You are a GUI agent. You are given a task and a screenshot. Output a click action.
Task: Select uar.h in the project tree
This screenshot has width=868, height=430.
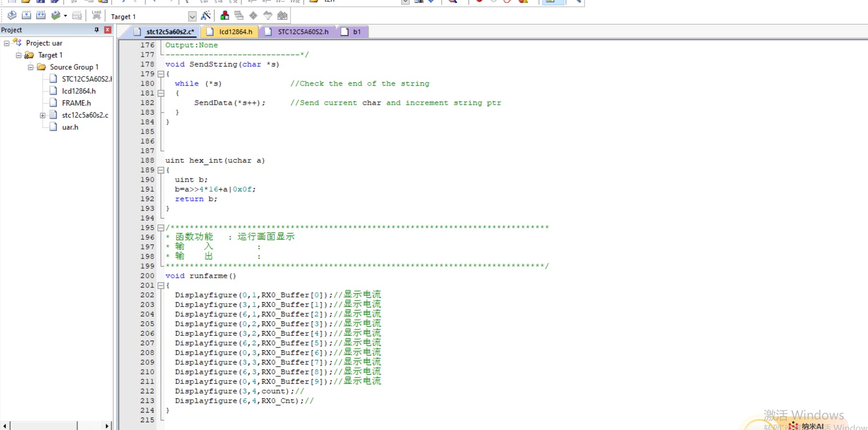point(70,127)
